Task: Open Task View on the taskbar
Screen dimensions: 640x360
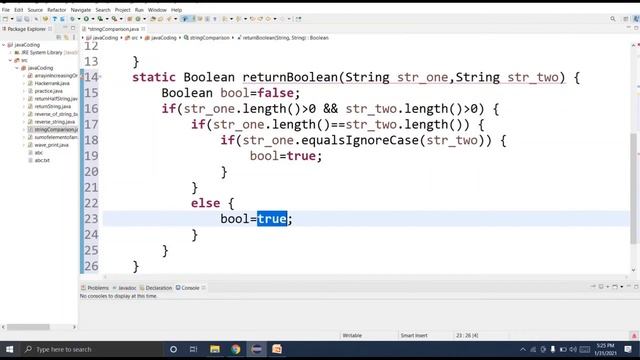Action: [193, 349]
